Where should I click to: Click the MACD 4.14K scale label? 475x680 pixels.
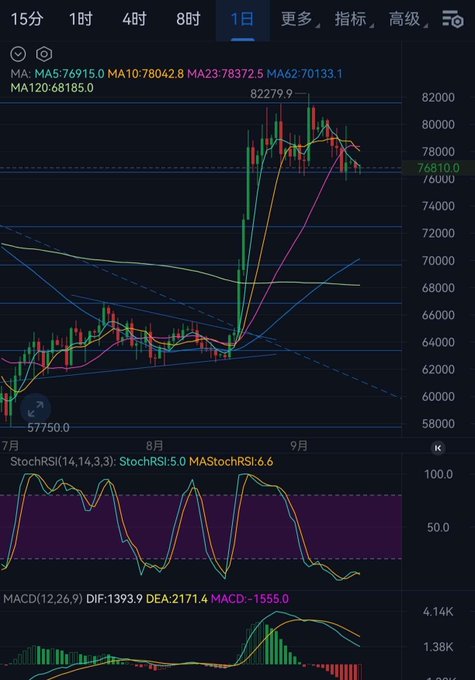438,612
